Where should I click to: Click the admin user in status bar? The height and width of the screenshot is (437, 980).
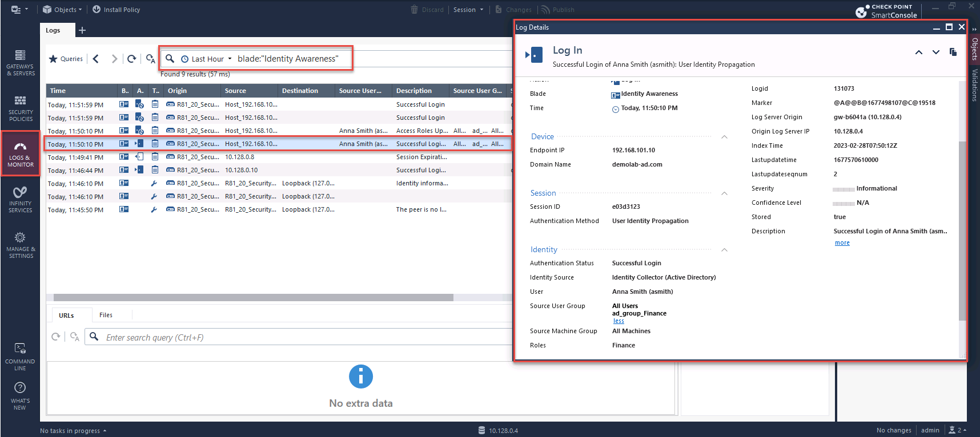coord(930,430)
